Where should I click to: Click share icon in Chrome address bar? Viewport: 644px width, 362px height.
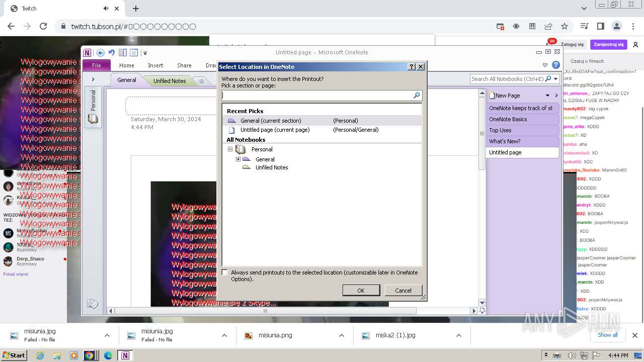[548, 26]
